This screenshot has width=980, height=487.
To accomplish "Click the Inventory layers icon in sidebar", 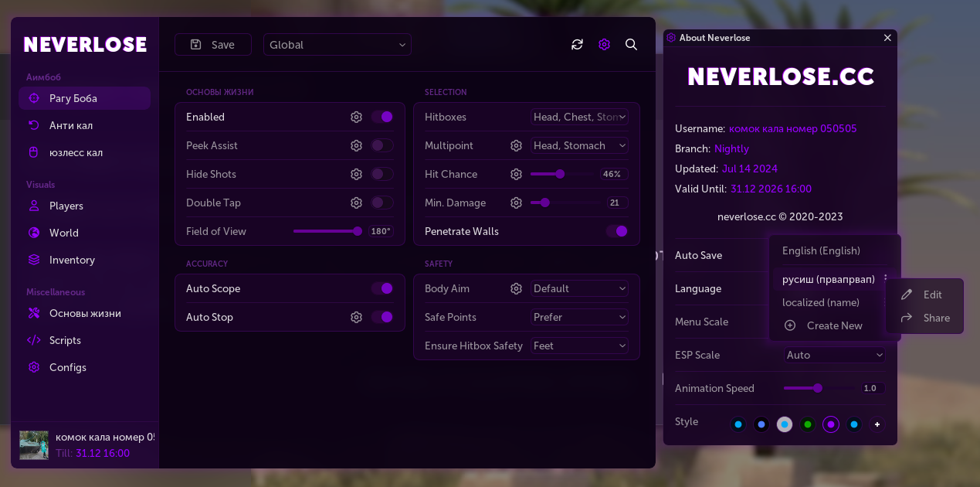I will (34, 260).
